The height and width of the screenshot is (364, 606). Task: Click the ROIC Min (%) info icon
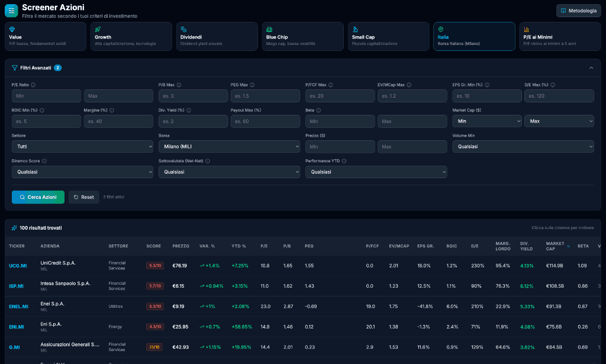[x=42, y=111]
